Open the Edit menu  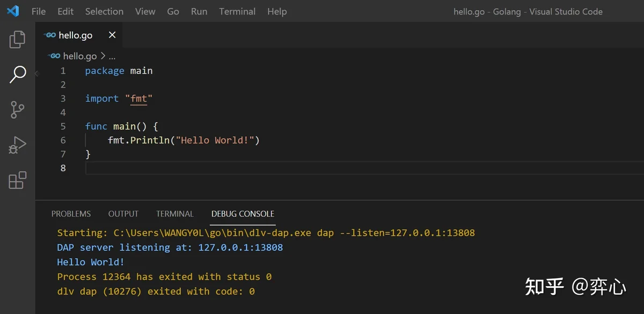pos(65,11)
